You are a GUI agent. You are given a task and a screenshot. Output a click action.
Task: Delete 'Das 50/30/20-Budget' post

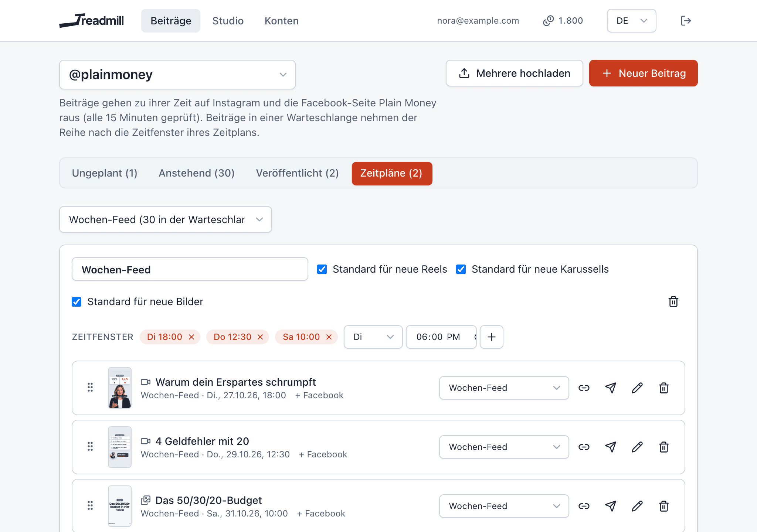(664, 506)
